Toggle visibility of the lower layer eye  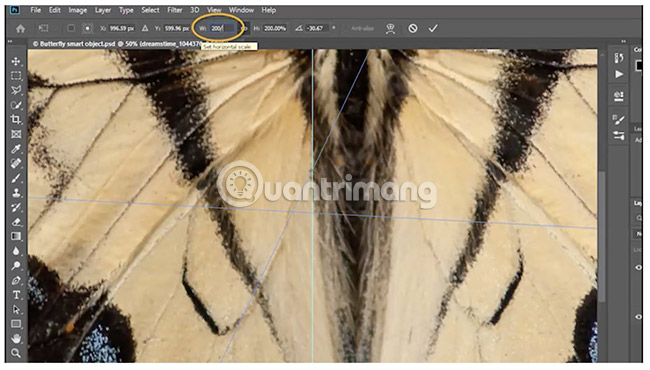(638, 317)
